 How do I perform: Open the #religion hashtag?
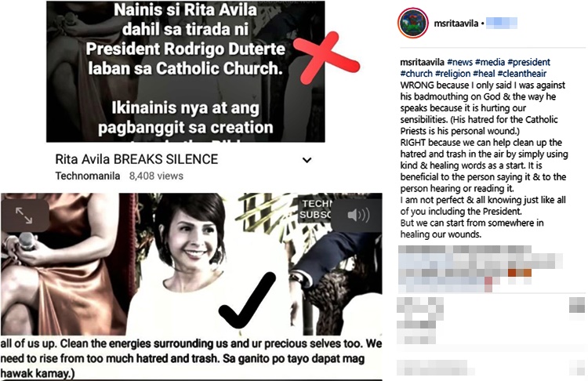(452, 74)
